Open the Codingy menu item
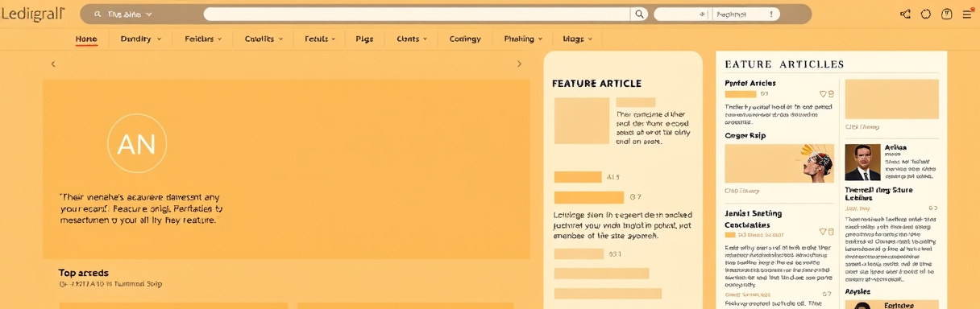The height and width of the screenshot is (309, 980). coord(465,39)
